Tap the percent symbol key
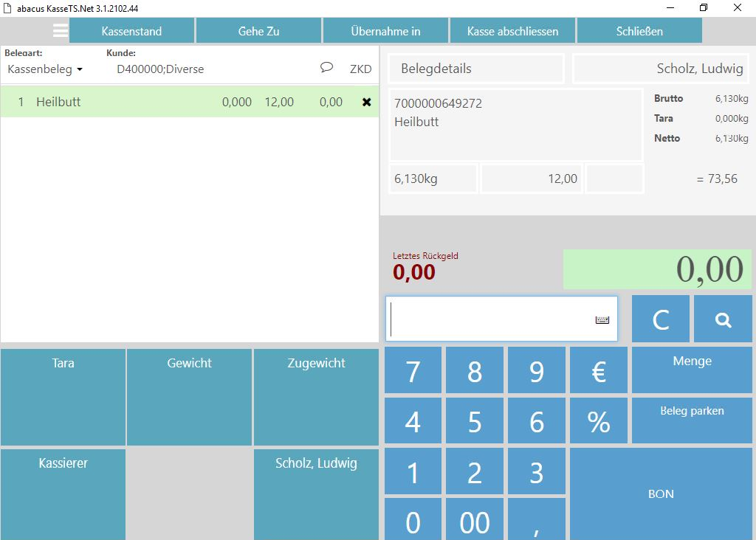 [598, 421]
